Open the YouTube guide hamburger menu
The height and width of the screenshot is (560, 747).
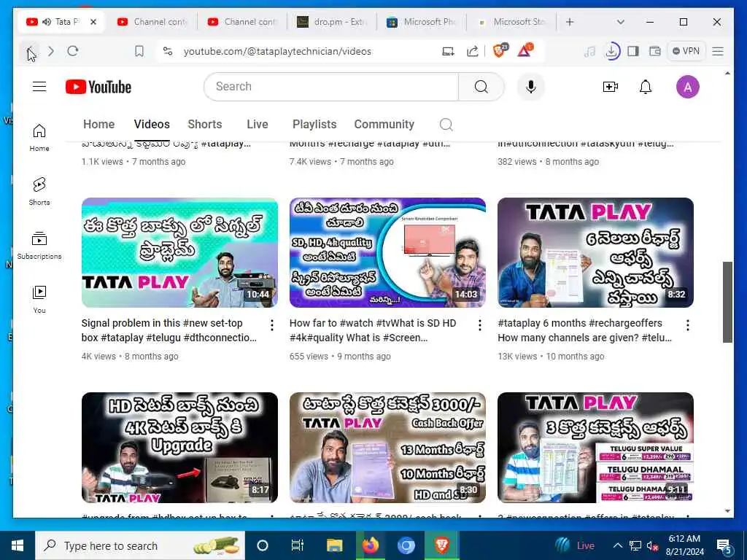[39, 87]
